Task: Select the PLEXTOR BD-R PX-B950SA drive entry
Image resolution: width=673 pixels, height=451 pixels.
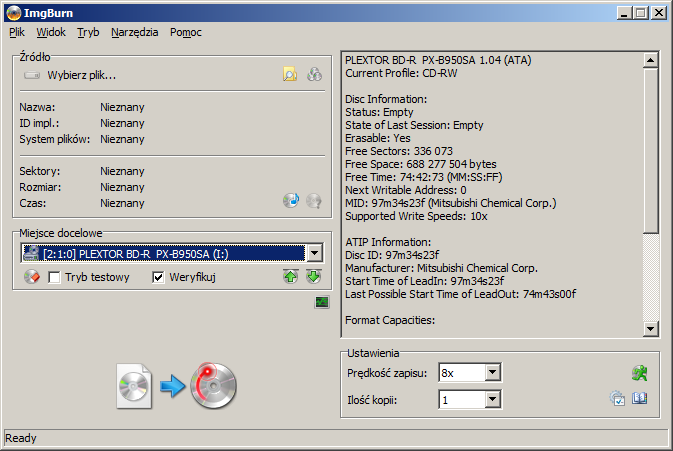Action: (164, 253)
